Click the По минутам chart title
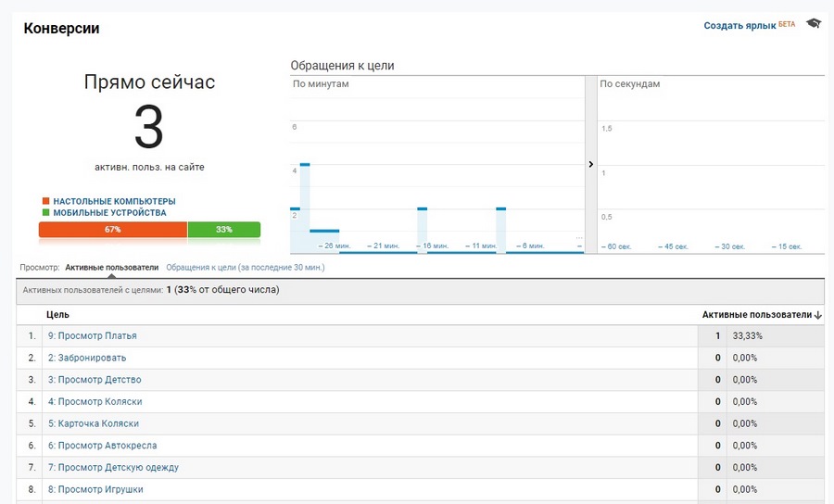 point(321,84)
